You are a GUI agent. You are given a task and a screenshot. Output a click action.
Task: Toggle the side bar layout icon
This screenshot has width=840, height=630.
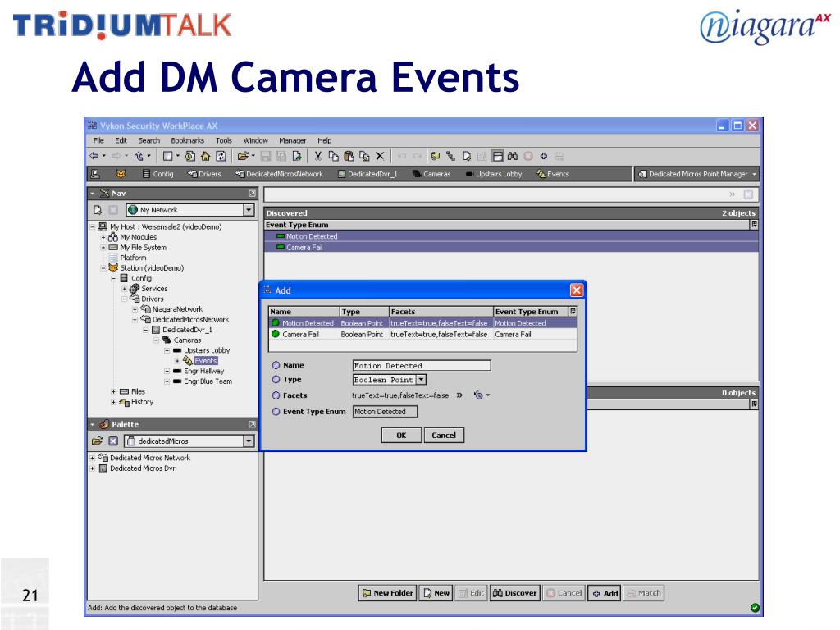tap(168, 156)
